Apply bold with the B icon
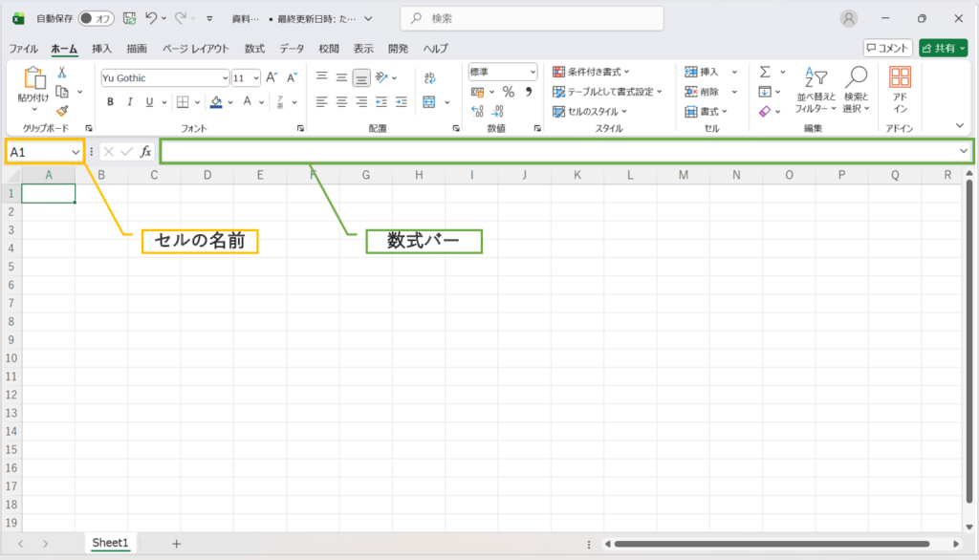Image resolution: width=979 pixels, height=560 pixels. [x=110, y=101]
